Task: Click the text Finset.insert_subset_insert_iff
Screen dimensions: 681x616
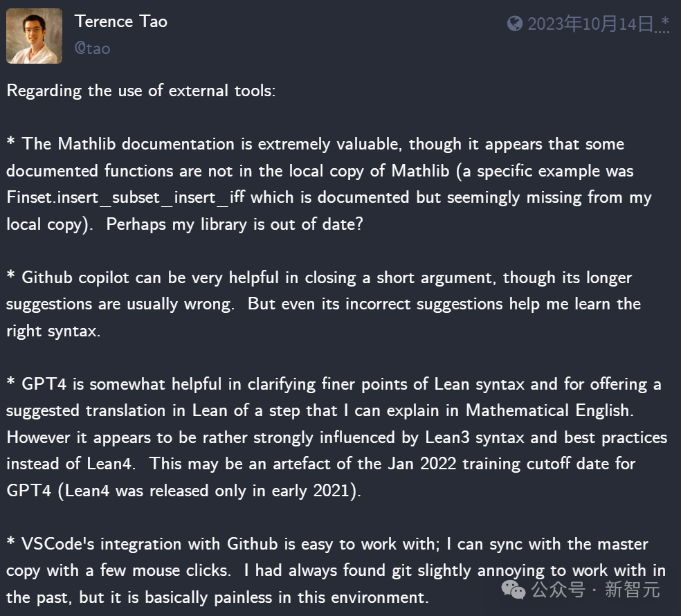Action: [126, 197]
